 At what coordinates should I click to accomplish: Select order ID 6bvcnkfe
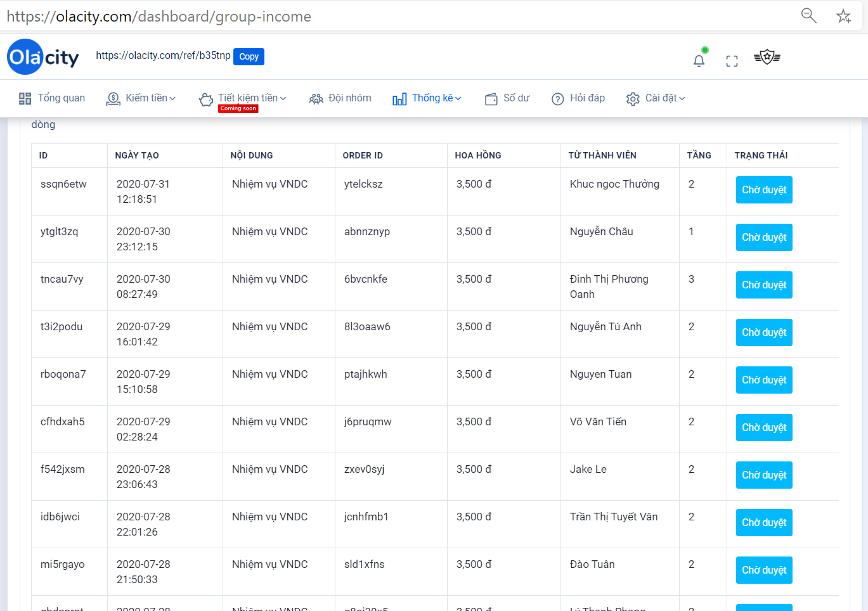[365, 280]
